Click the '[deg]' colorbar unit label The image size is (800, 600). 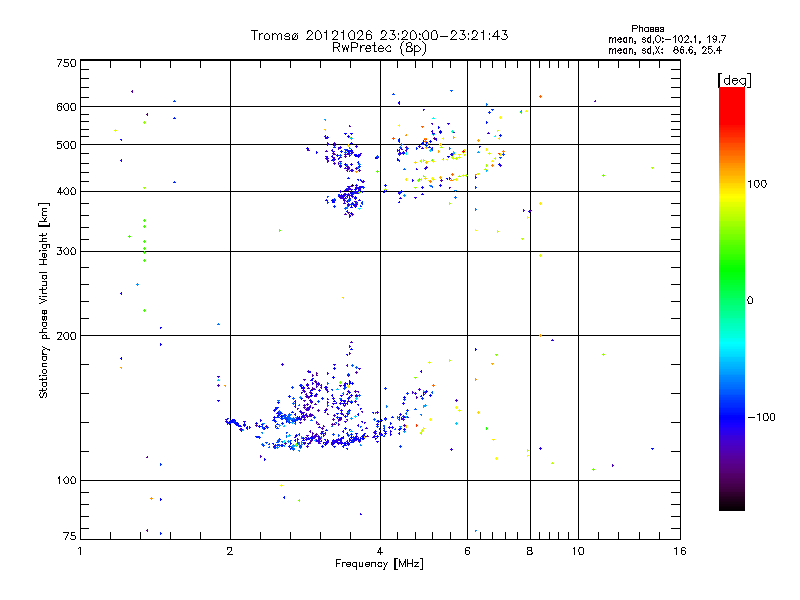[x=734, y=80]
